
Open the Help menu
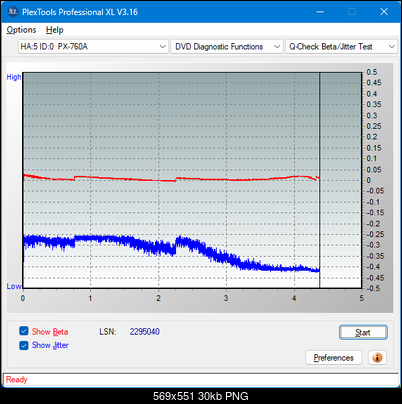click(x=55, y=30)
